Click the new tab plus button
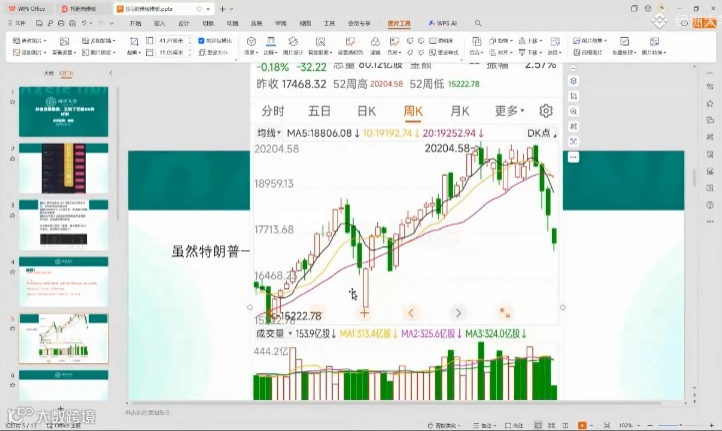This screenshot has height=431, width=722. coord(222,9)
